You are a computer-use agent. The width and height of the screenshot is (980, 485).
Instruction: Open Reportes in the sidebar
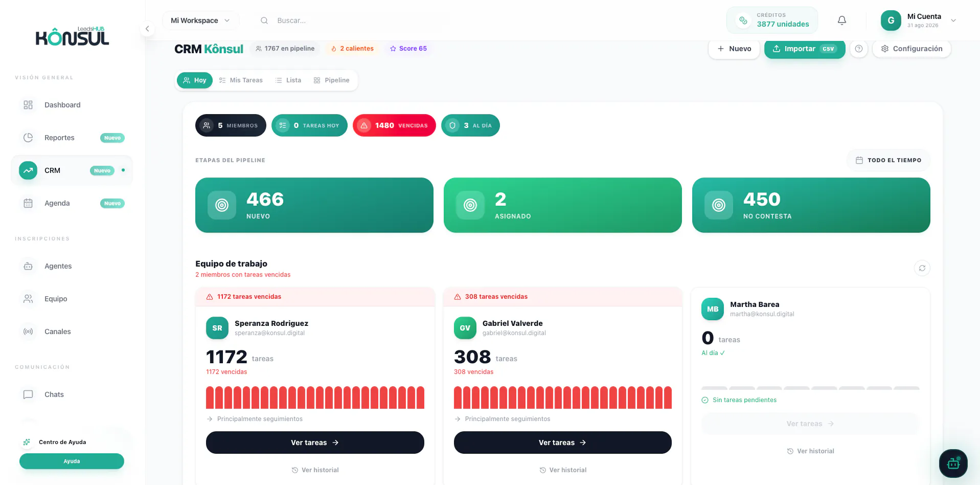coord(72,138)
